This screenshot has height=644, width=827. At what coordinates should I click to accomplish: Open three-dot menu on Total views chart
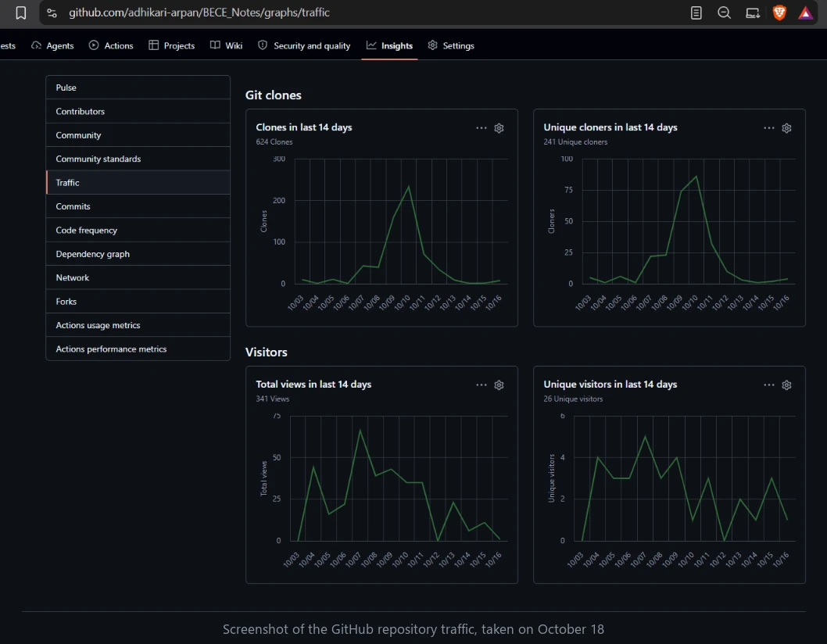point(482,385)
